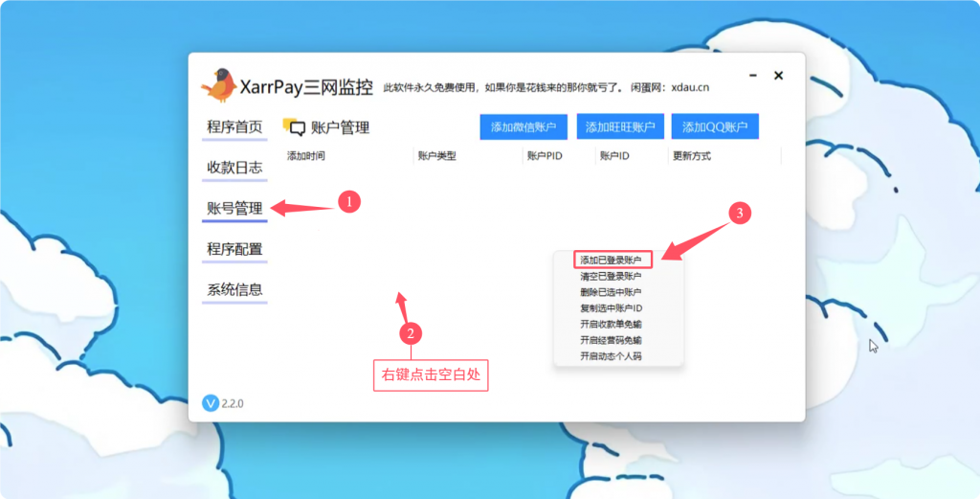Click the 添加QQ账户 button
The width and height of the screenshot is (980, 499).
pyautogui.click(x=715, y=127)
